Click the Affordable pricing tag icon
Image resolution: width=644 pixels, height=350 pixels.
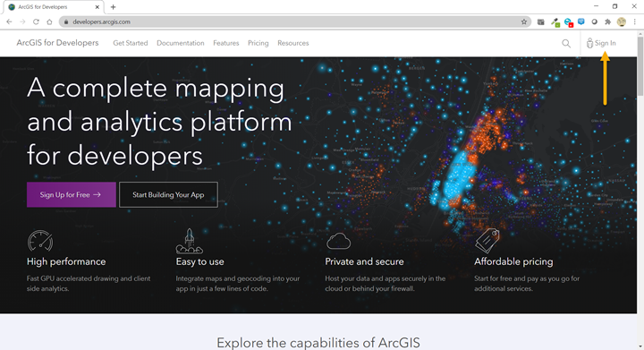487,241
